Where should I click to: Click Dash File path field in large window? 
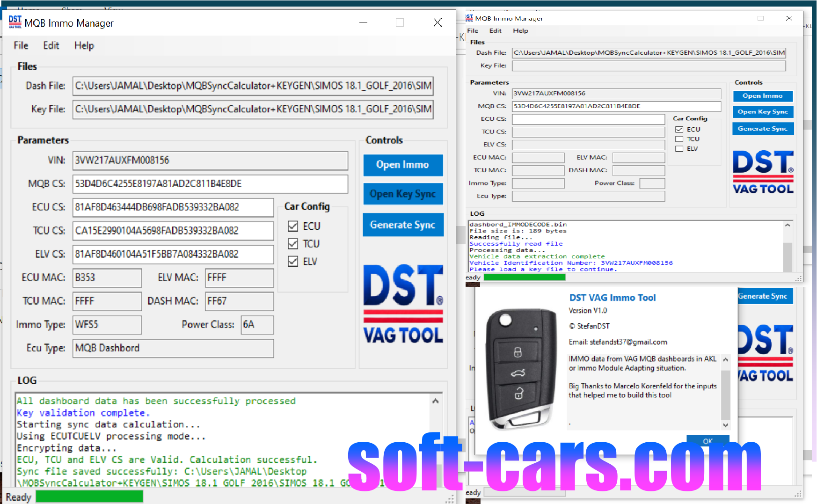(x=253, y=86)
